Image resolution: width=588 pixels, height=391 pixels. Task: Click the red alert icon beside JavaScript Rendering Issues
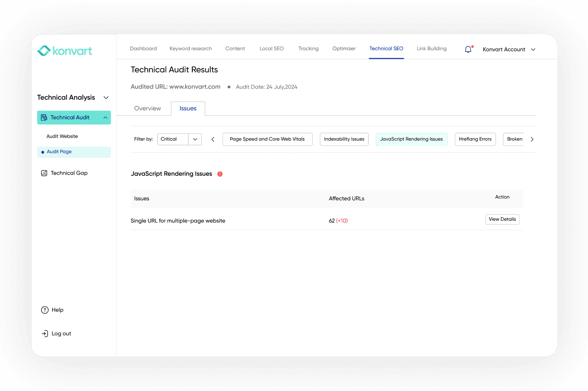(220, 174)
